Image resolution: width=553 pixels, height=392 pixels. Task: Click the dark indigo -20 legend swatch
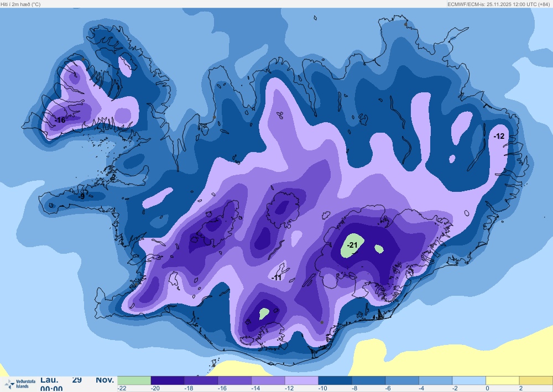pyautogui.click(x=168, y=380)
